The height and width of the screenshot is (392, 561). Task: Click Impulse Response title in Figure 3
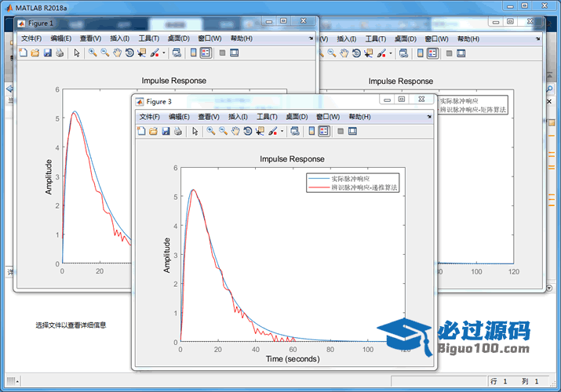pos(292,159)
